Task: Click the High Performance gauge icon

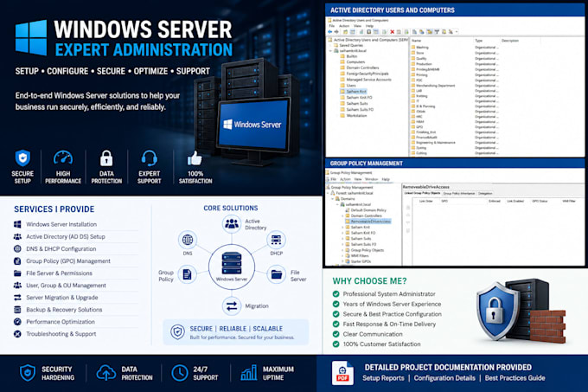Action: coord(63,158)
